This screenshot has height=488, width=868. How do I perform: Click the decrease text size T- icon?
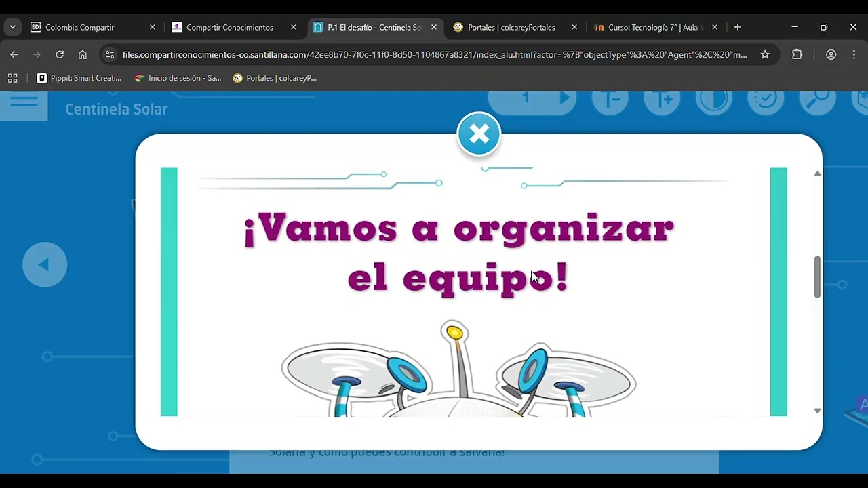coord(610,100)
